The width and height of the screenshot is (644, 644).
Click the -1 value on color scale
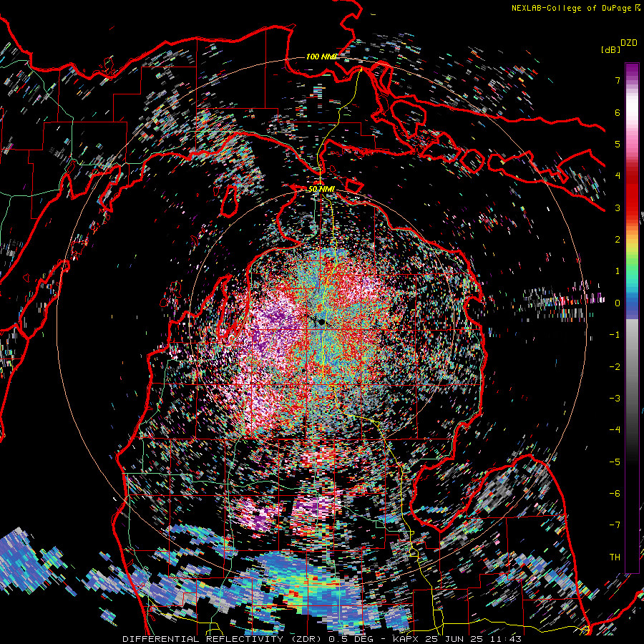[x=615, y=335]
